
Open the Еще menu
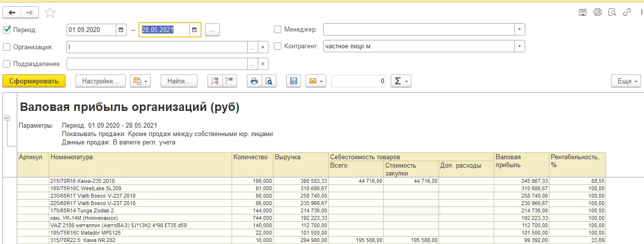[626, 81]
